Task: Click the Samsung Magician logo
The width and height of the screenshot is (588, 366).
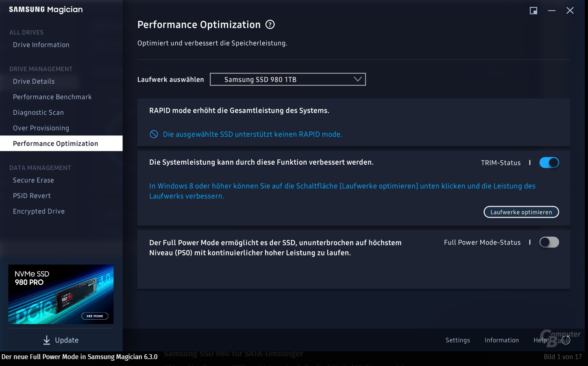Action: click(46, 9)
